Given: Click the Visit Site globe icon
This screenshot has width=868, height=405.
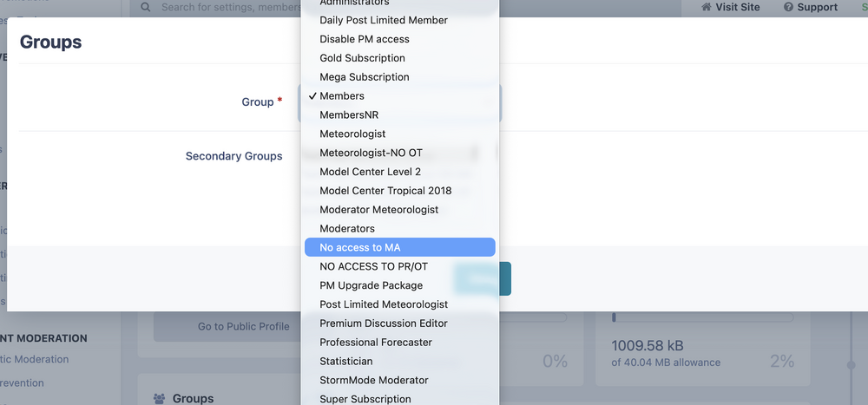Looking at the screenshot, I should coord(707,7).
